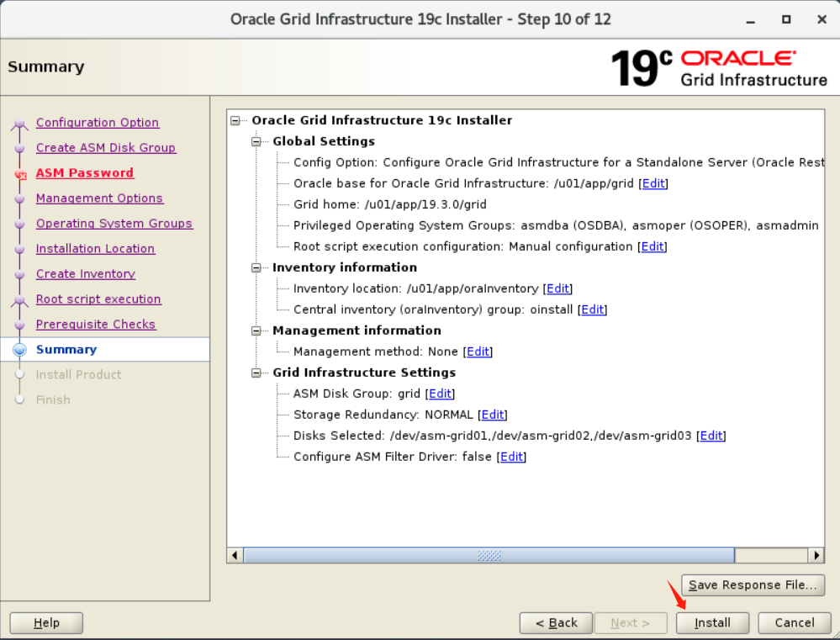The height and width of the screenshot is (640, 840).
Task: Open the Configuration Option step
Action: click(x=98, y=123)
